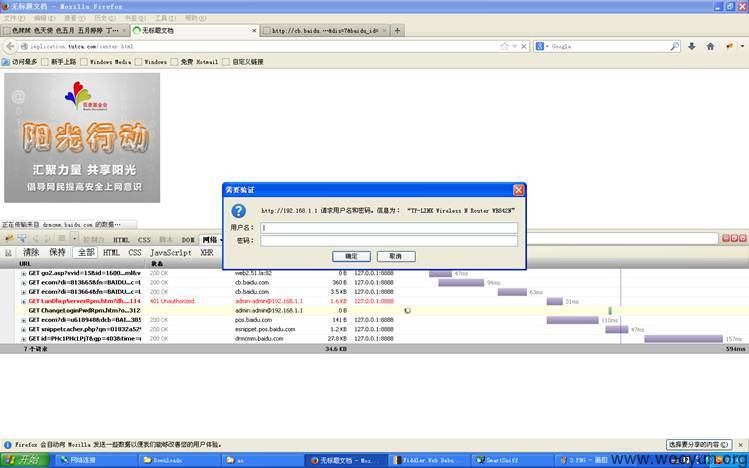Switch to the cb.baidu tab

(325, 31)
